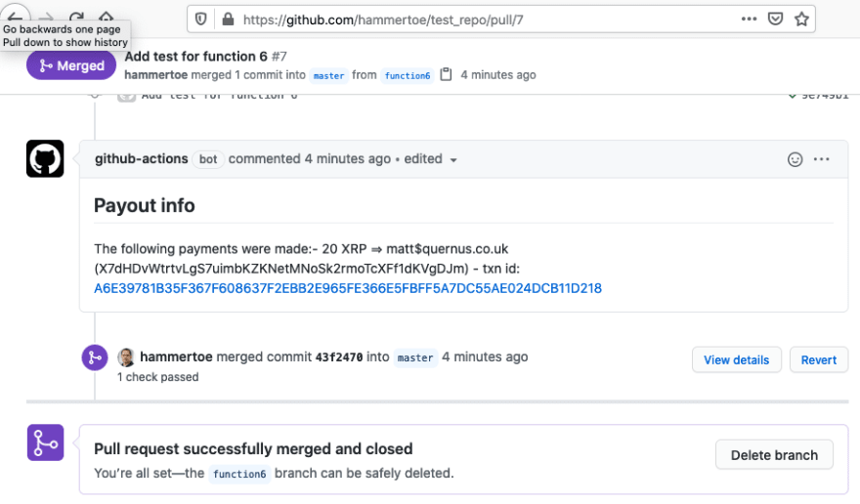The image size is (860, 504).
Task: Click the browser address bar URL
Action: (x=383, y=20)
